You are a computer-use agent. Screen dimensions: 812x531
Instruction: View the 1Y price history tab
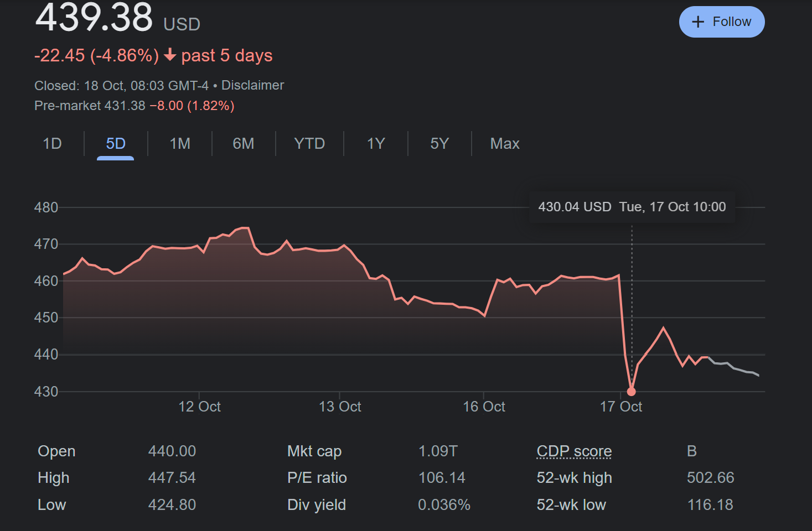[x=376, y=144]
